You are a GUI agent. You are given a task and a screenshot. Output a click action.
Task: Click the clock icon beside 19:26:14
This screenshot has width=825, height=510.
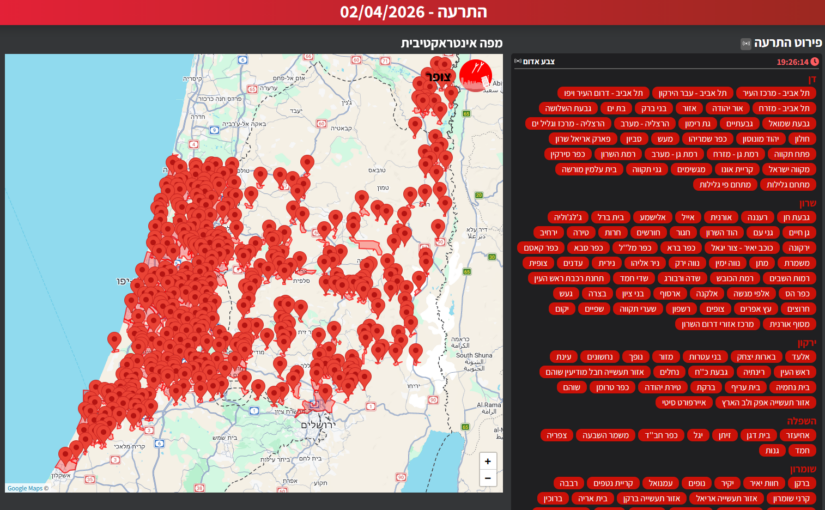pos(814,62)
